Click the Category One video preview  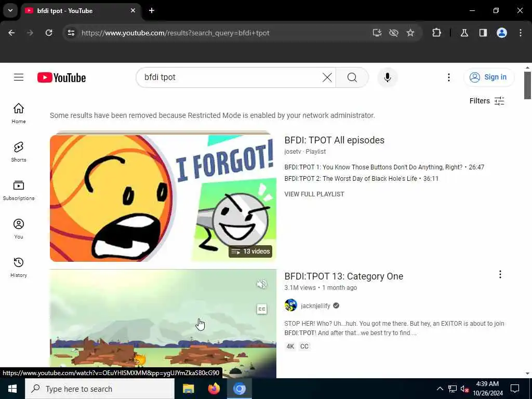[163, 324]
